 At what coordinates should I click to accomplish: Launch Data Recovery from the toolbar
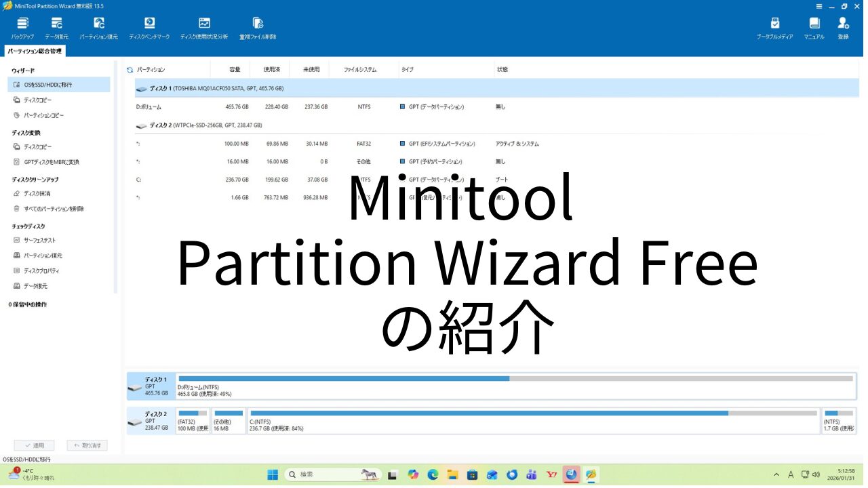56,27
